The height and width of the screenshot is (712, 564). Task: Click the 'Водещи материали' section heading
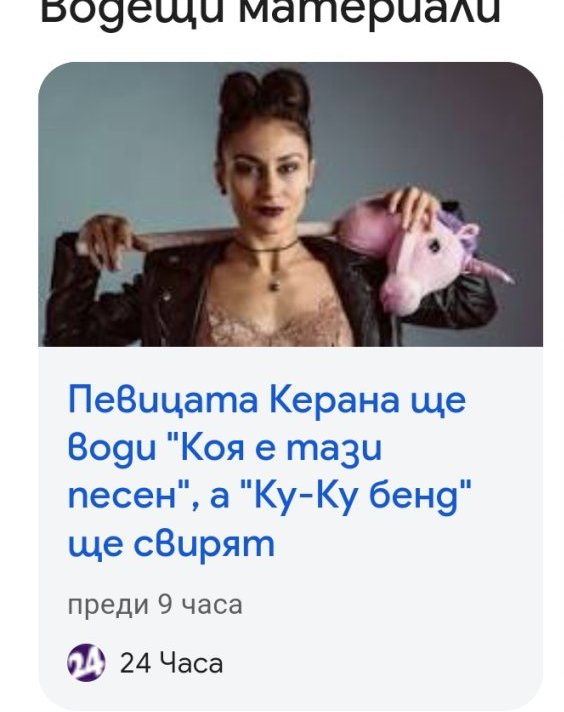pyautogui.click(x=271, y=13)
